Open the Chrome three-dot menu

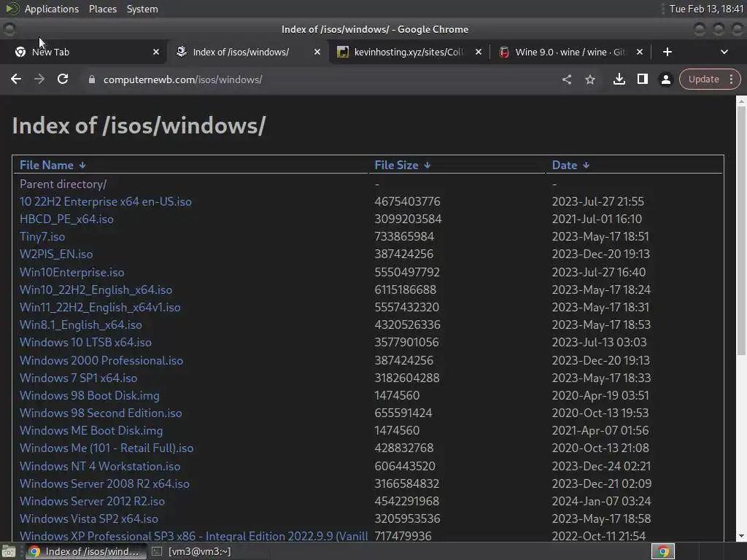pos(731,79)
